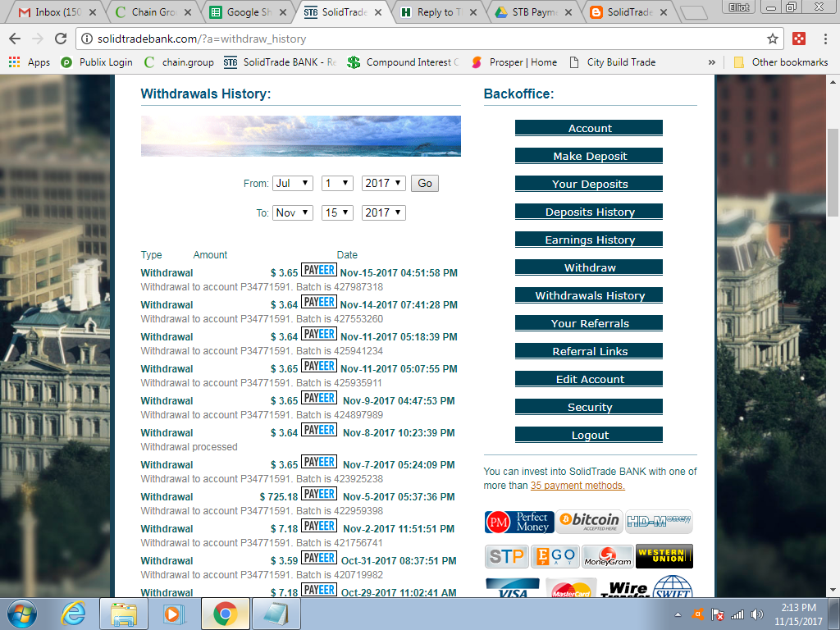Click Logout in the Backoffice menu
Screen dimensions: 840x630
pos(589,435)
